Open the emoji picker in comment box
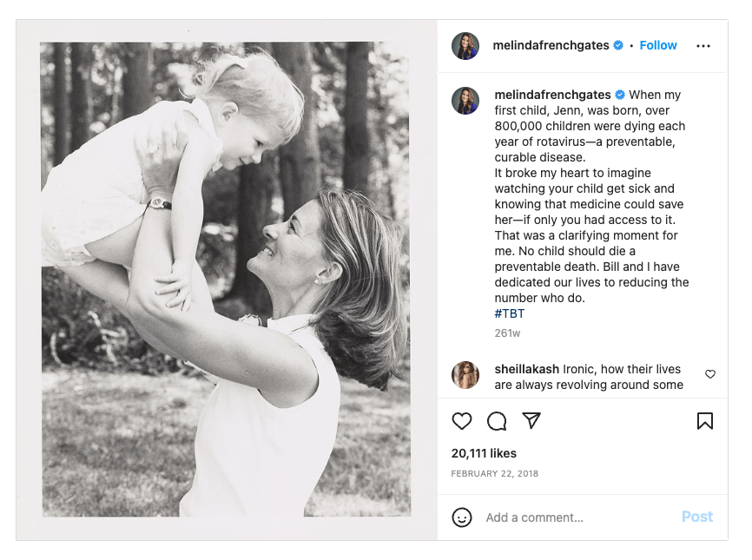752x560 pixels. coord(462,517)
